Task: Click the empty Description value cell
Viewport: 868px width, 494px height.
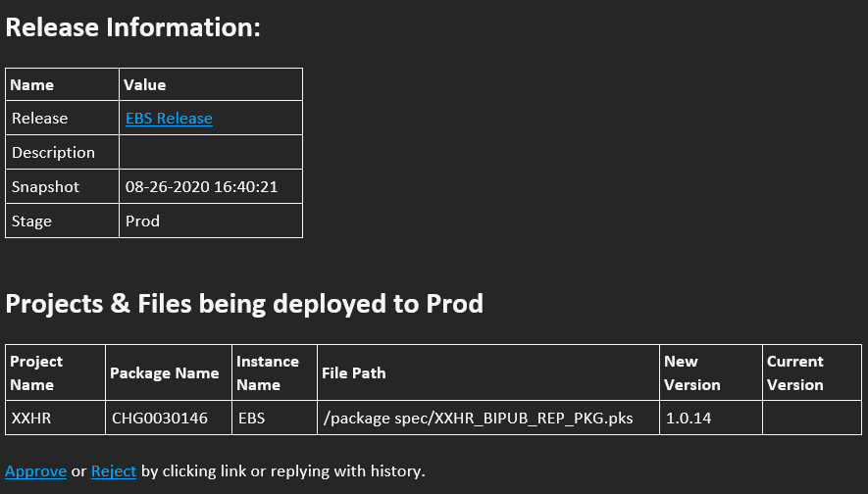Action: click(211, 152)
